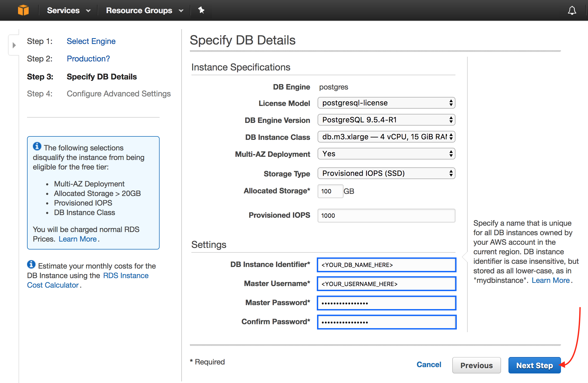Click the Master Password field
Image resolution: width=588 pixels, height=383 pixels.
tap(387, 303)
